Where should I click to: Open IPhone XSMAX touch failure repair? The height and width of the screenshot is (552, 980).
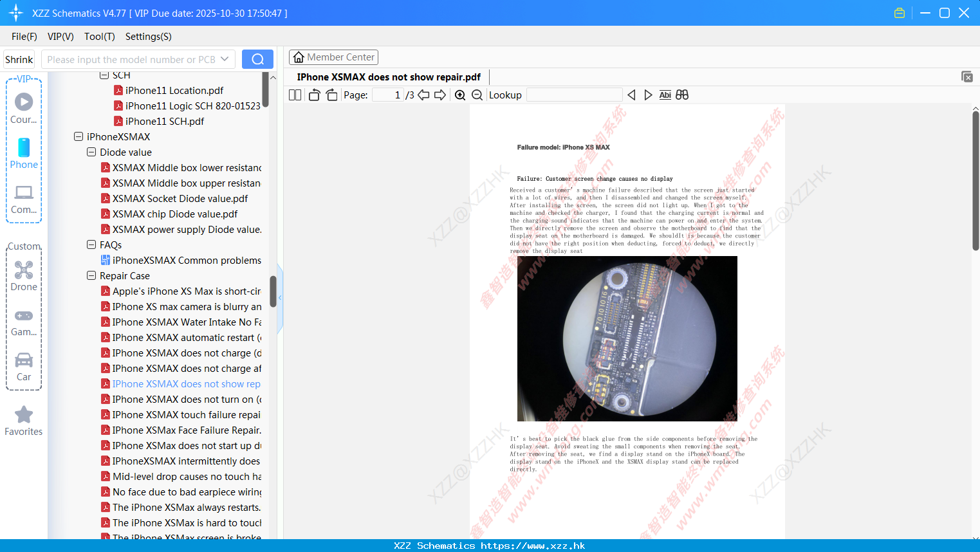[181, 414]
